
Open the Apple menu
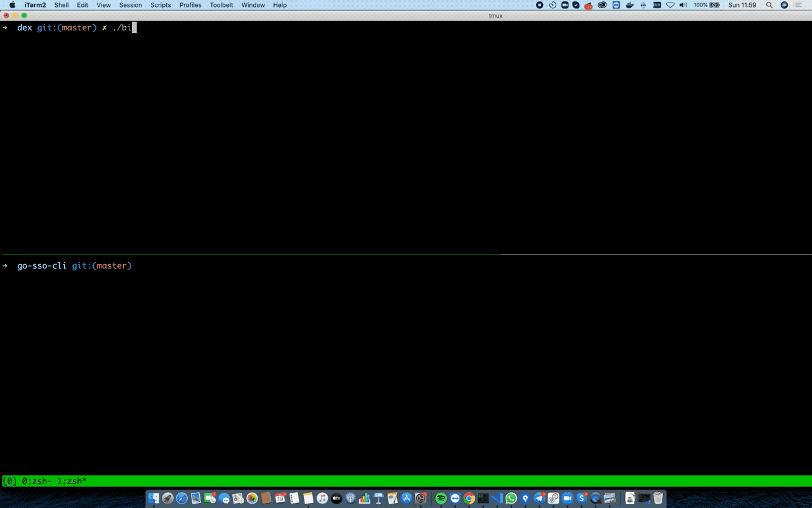click(x=12, y=5)
